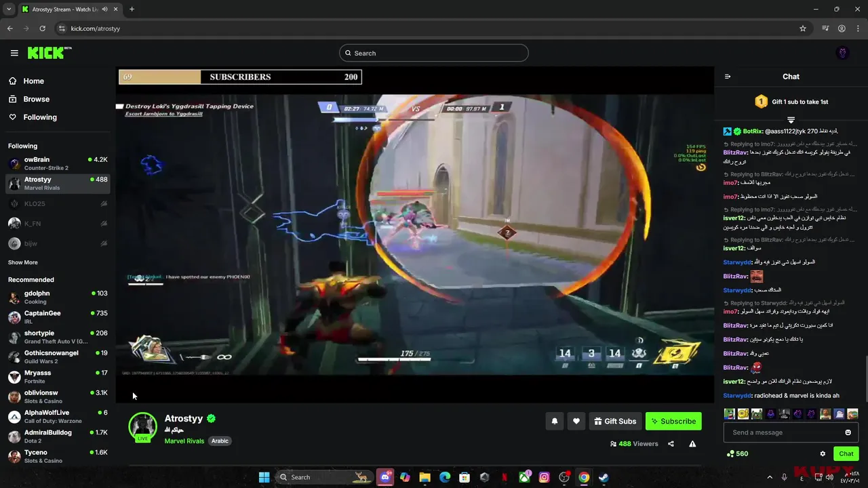Click the green Chat send button
The height and width of the screenshot is (488, 868).
point(846,453)
